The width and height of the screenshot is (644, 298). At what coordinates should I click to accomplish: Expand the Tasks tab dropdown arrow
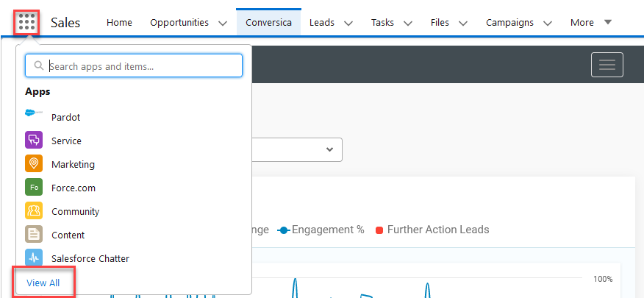(408, 23)
